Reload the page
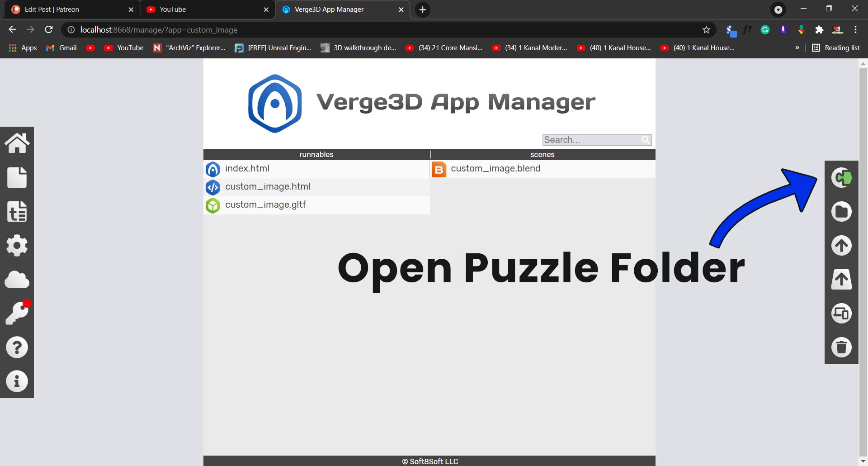Image resolution: width=868 pixels, height=466 pixels. pyautogui.click(x=49, y=30)
